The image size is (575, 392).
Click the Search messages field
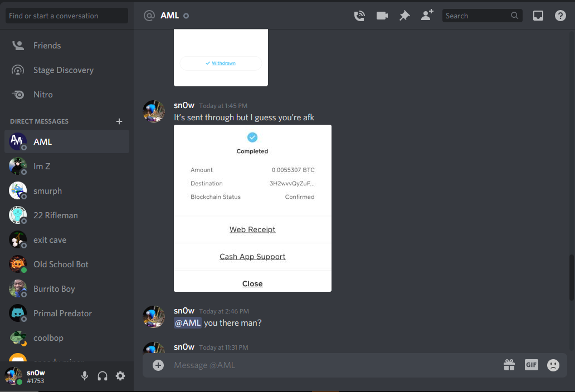click(482, 16)
